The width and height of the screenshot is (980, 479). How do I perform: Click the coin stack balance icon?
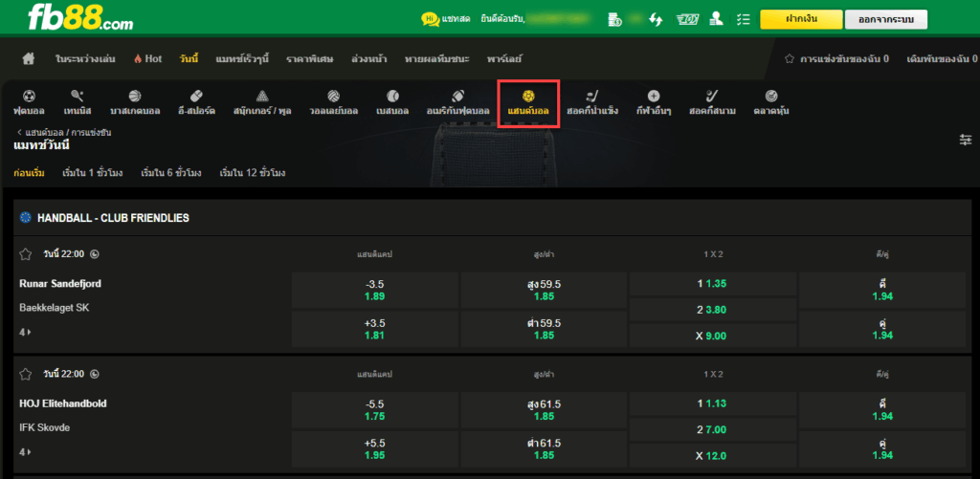(614, 19)
